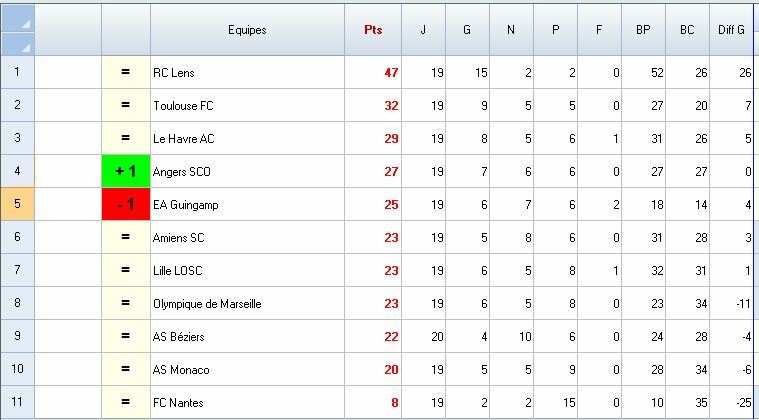Click the BC column header
Image resolution: width=759 pixels, height=420 pixels.
(687, 30)
